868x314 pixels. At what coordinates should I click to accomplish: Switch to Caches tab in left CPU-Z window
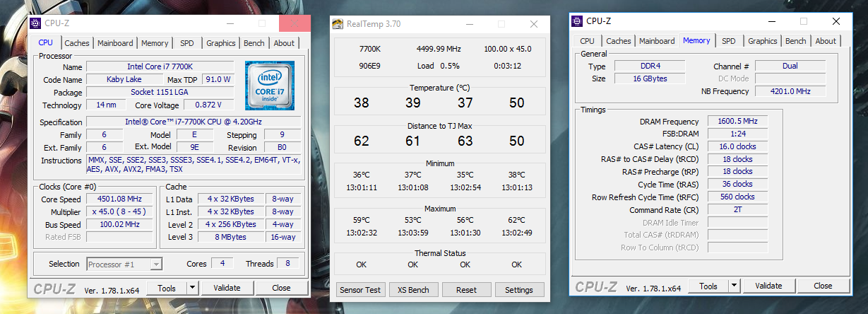tap(77, 43)
